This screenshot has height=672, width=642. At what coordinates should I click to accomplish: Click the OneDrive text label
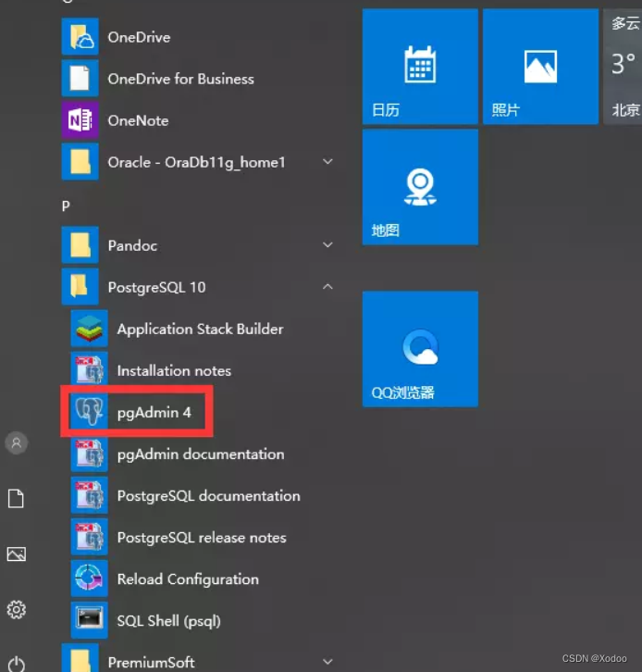pos(139,37)
